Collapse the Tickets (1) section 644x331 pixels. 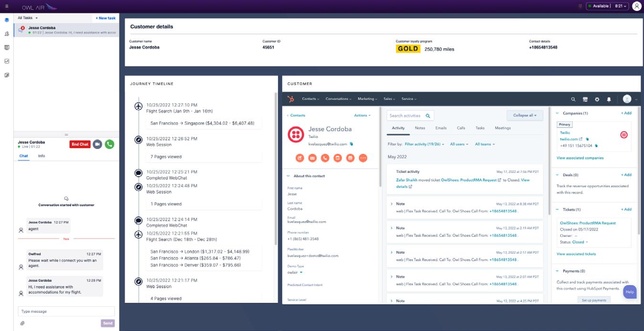click(x=558, y=209)
